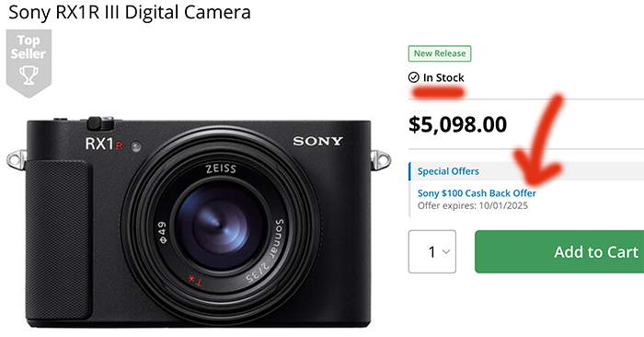Viewport: 644px width, 337px height.
Task: Click the $5,098.00 price
Action: pos(457,124)
